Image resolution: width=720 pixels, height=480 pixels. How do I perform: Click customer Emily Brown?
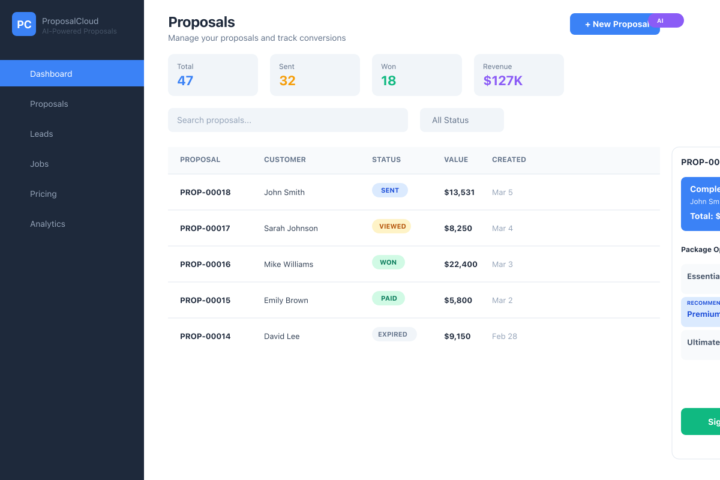point(286,300)
